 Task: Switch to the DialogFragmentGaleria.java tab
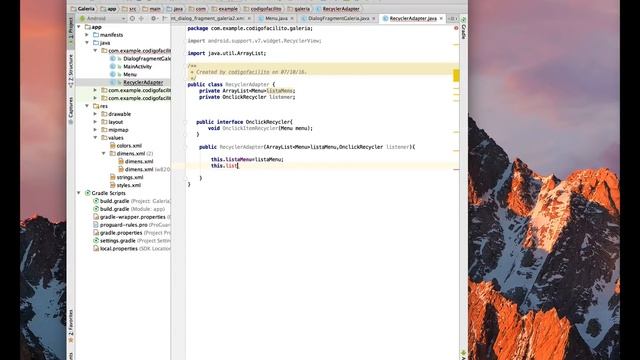(338, 18)
